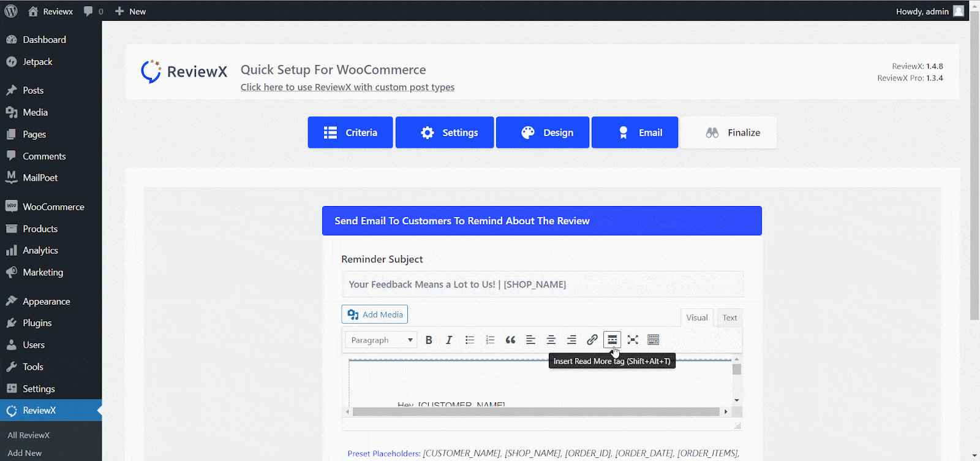Toggle bold formatting in the editor
Image resolution: width=980 pixels, height=461 pixels.
[429, 340]
